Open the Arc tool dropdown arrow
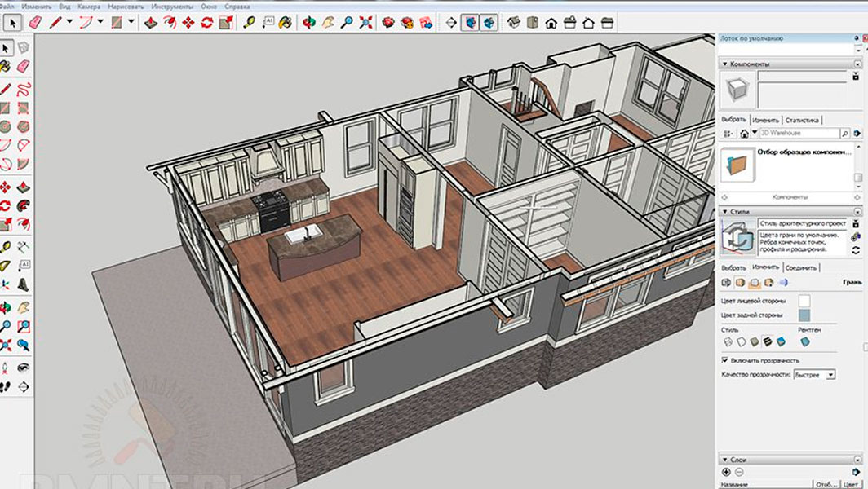Screen dimensions: 868x489 tap(101, 22)
